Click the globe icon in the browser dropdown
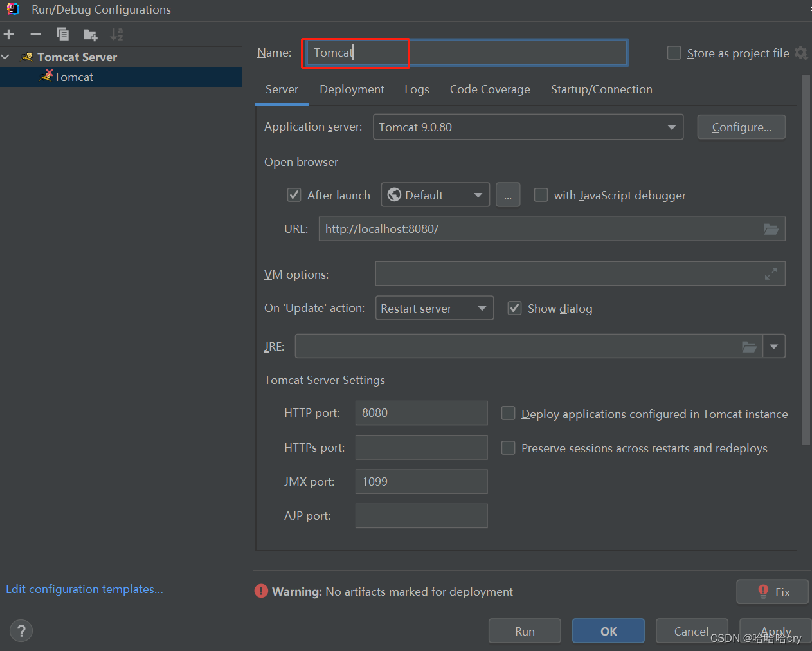 (395, 195)
